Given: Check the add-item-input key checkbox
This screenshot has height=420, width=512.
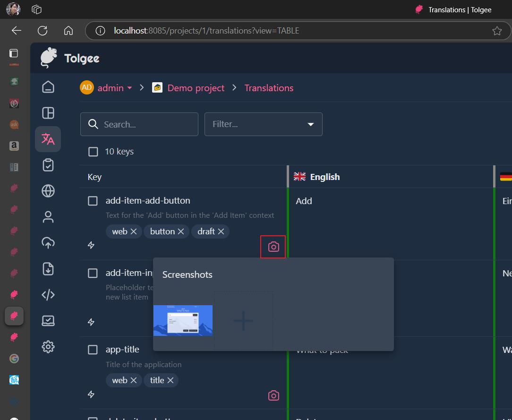Looking at the screenshot, I should tap(93, 273).
